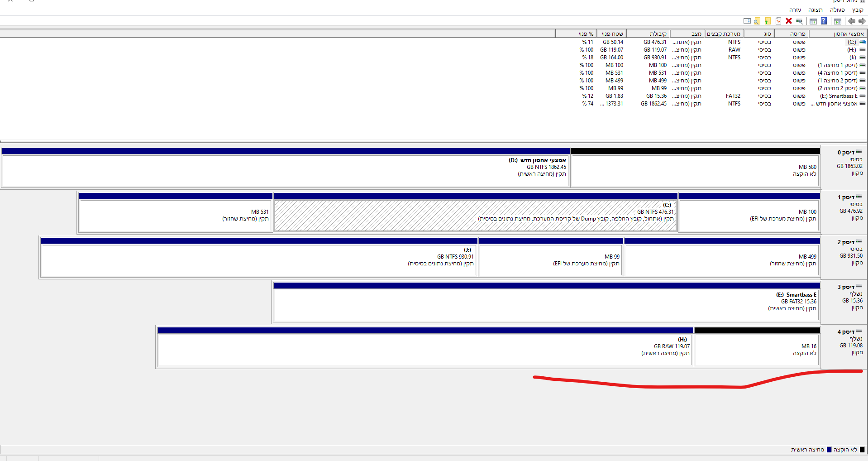The height and width of the screenshot is (461, 868).
Task: Open Help via blue question mark icon
Action: click(824, 21)
